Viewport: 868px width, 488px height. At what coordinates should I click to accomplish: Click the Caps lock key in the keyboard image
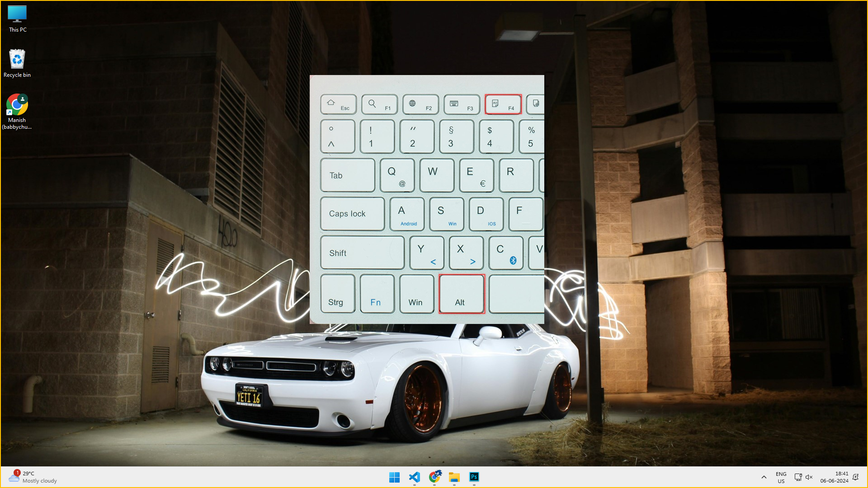352,214
